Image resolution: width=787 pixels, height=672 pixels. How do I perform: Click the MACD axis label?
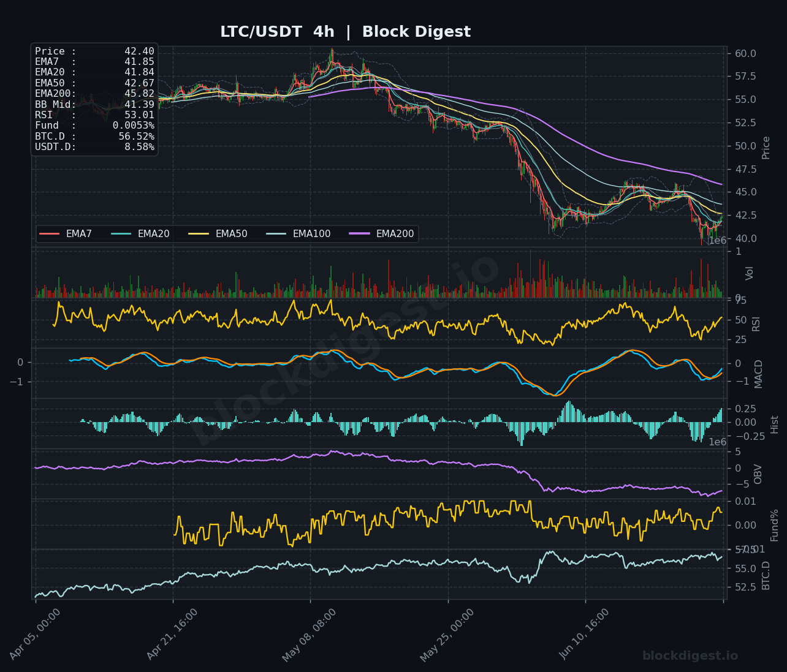pos(759,374)
